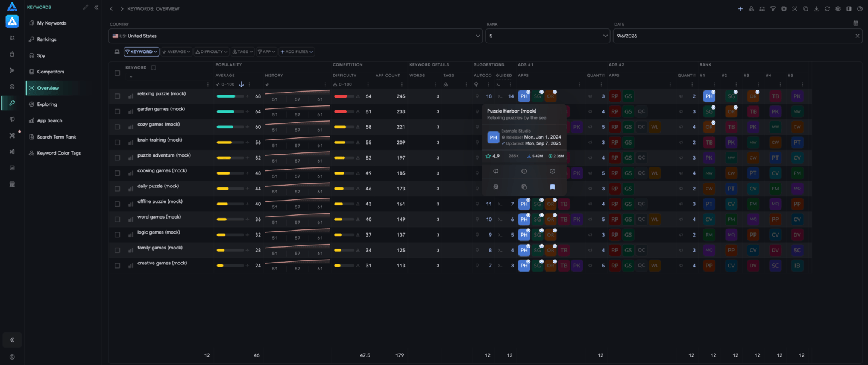
Task: Click popularity bar for relaxing puzzle (mock)
Action: (x=230, y=96)
